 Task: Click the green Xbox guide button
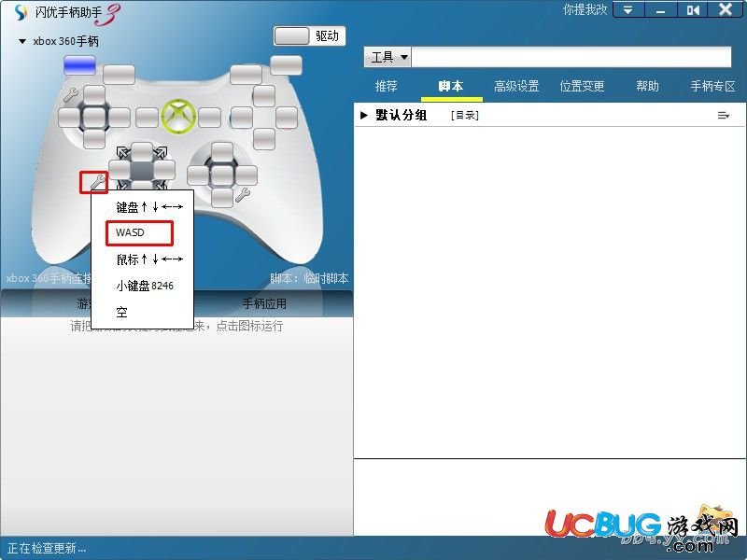click(x=177, y=117)
